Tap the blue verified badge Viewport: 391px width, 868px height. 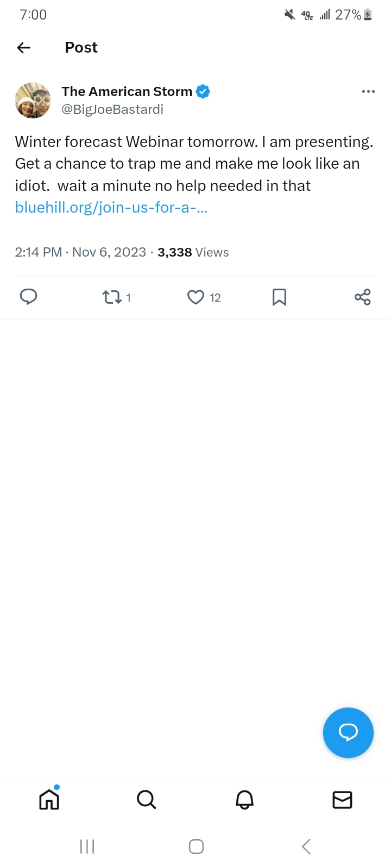(x=203, y=92)
